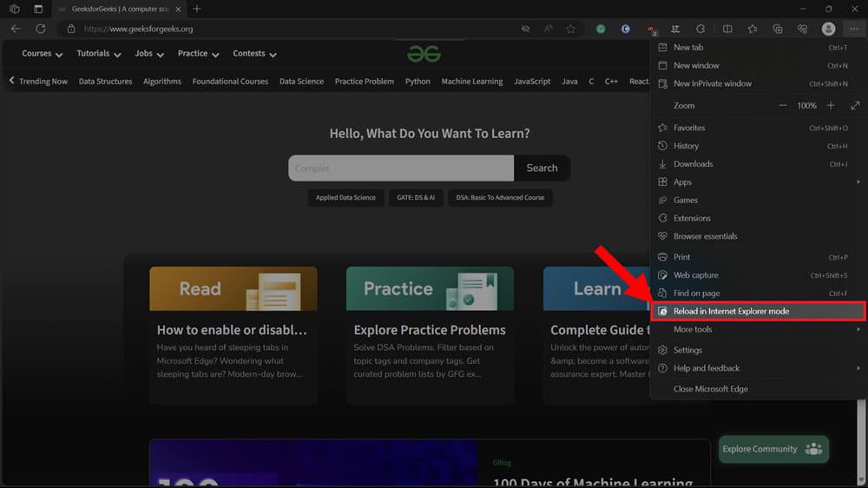Open Extensions from the menu
Image resolution: width=868 pixels, height=488 pixels.
757,218
